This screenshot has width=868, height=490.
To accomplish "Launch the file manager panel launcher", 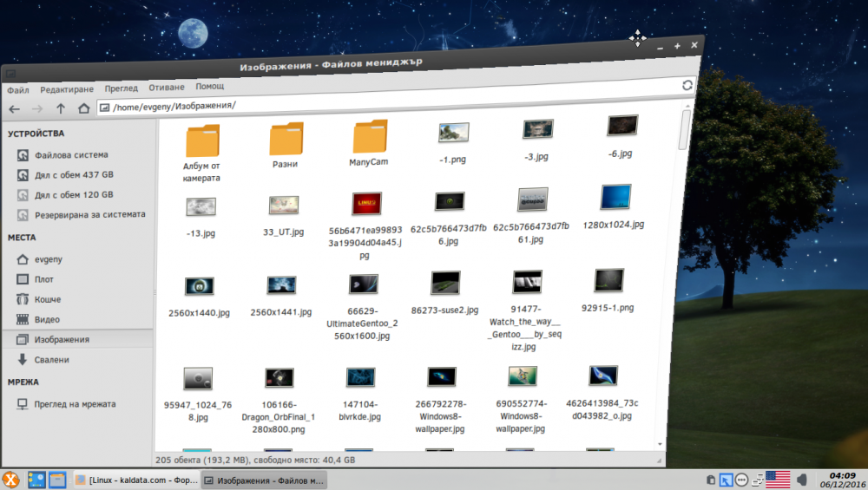I will pos(57,480).
